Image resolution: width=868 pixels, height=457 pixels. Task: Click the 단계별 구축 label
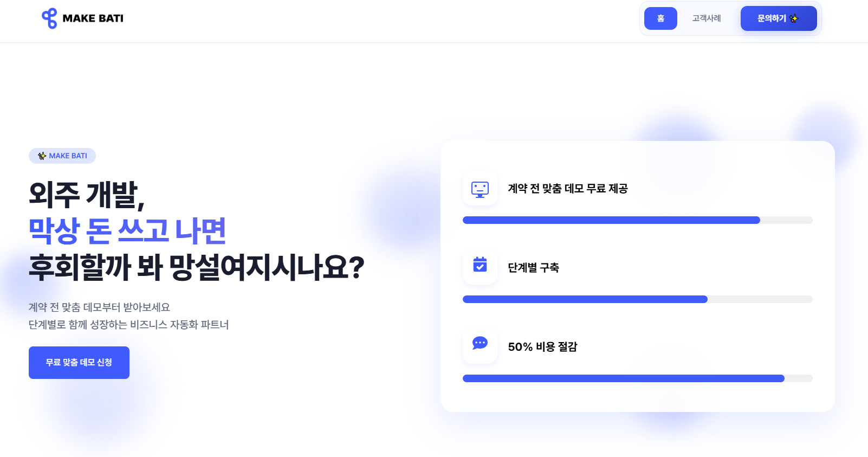534,267
